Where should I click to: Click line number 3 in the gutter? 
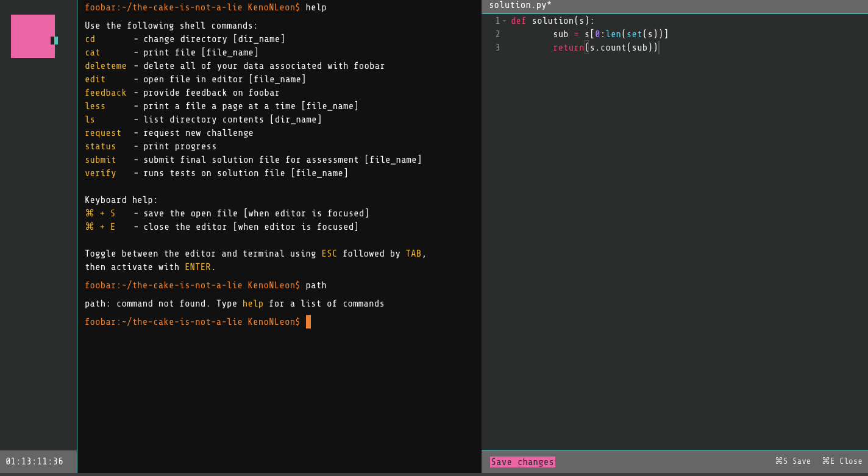pos(497,48)
